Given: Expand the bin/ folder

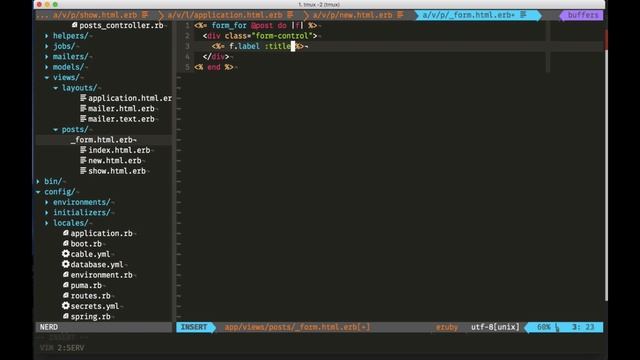Looking at the screenshot, I should tap(38, 181).
